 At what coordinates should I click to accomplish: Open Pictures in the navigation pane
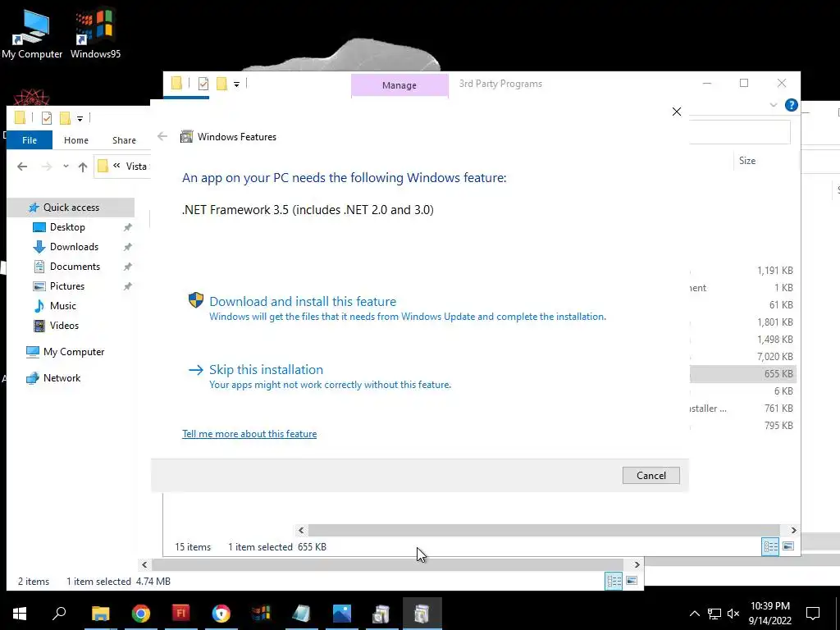[67, 286]
